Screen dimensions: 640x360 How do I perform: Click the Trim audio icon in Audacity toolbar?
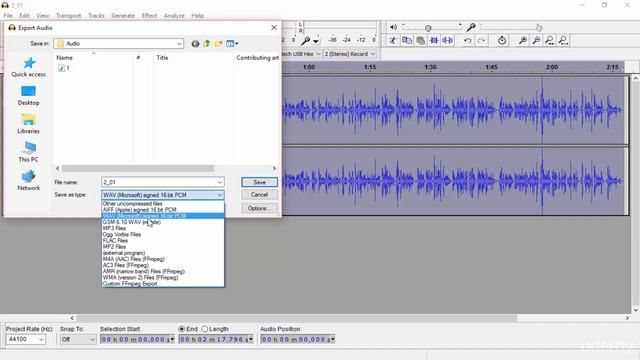(393, 40)
